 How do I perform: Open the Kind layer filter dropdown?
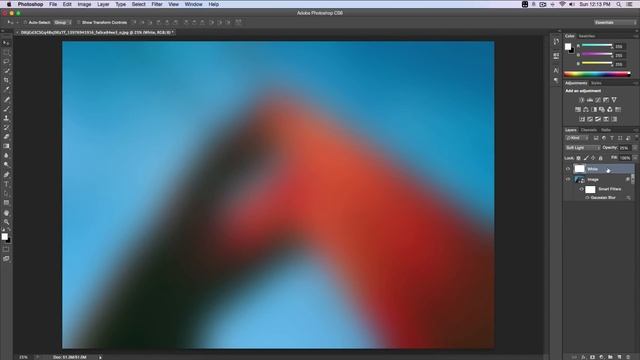click(x=577, y=138)
